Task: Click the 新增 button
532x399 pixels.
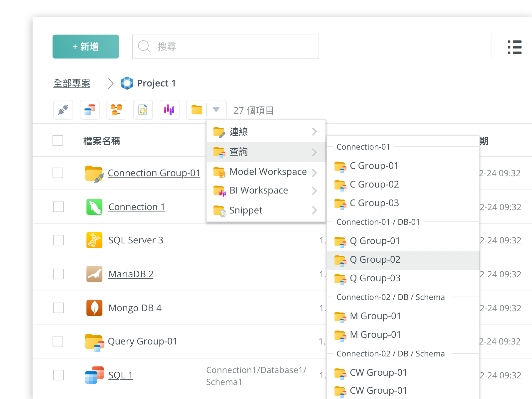Action: point(86,47)
